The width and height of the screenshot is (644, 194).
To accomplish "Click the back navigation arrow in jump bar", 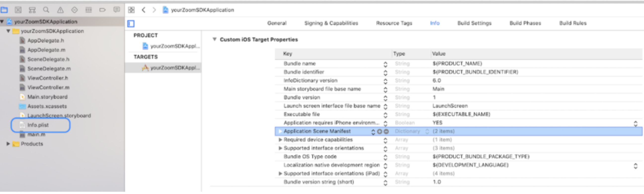I will (x=143, y=10).
